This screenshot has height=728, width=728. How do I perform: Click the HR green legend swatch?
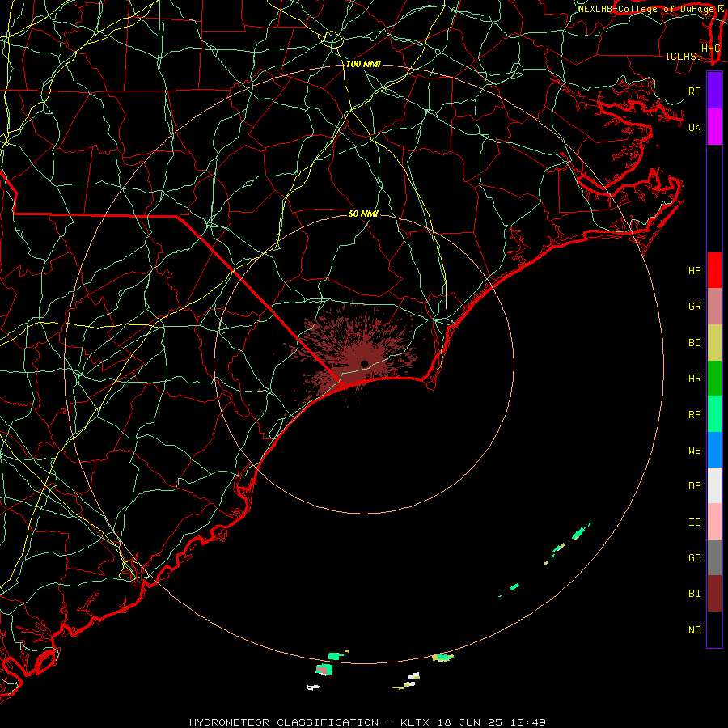tap(714, 379)
